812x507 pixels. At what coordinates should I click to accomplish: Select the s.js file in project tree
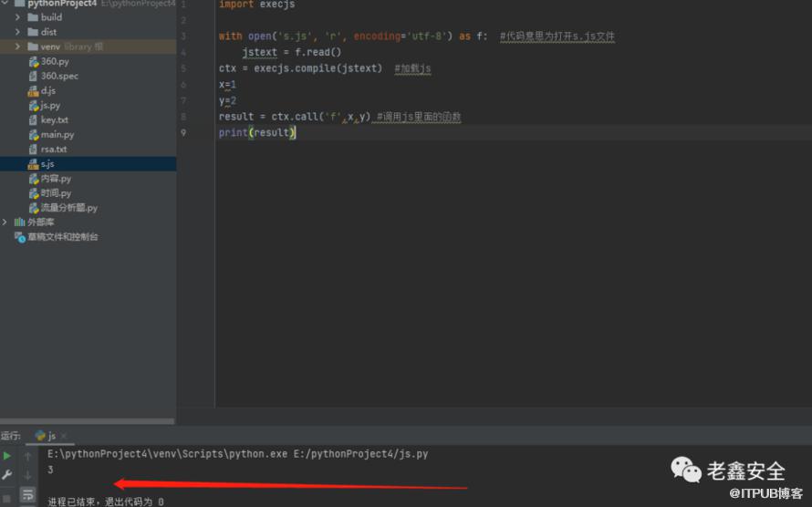pos(47,164)
